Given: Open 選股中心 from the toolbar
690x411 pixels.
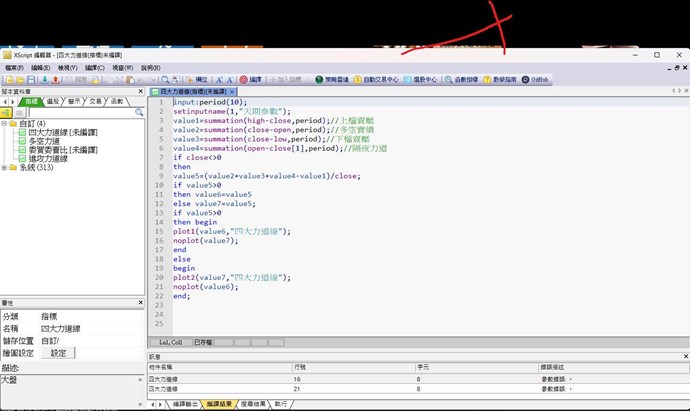Looking at the screenshot, I should click(x=421, y=79).
